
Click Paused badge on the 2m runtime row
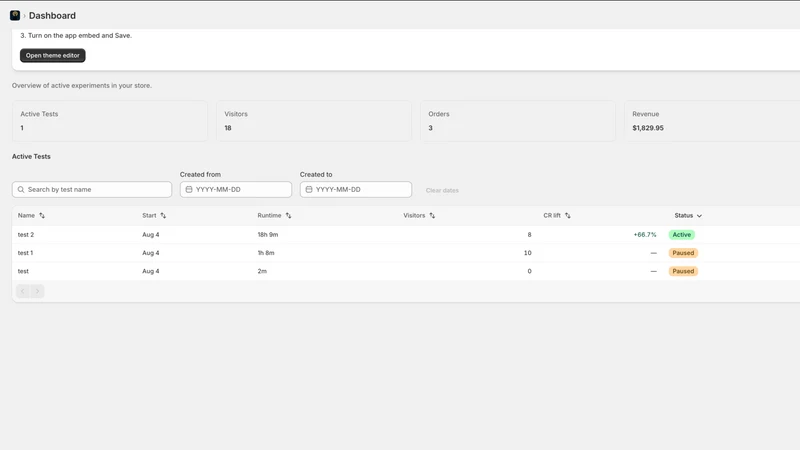(x=683, y=271)
